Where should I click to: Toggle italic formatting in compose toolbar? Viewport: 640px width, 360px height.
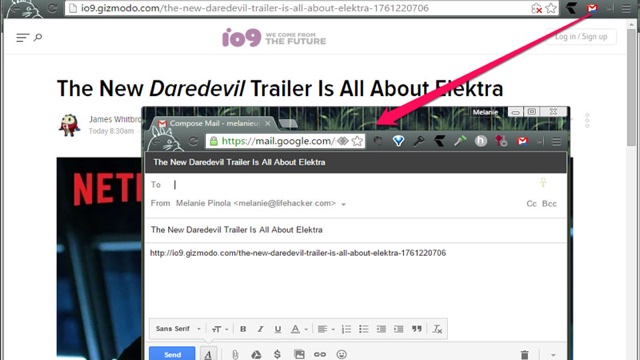tap(260, 329)
